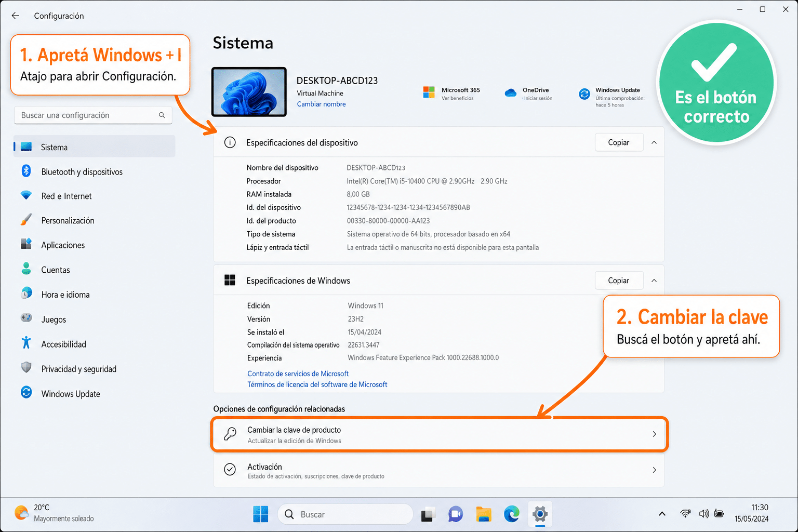The height and width of the screenshot is (532, 798).
Task: Open the Activación row chevron
Action: [654, 470]
